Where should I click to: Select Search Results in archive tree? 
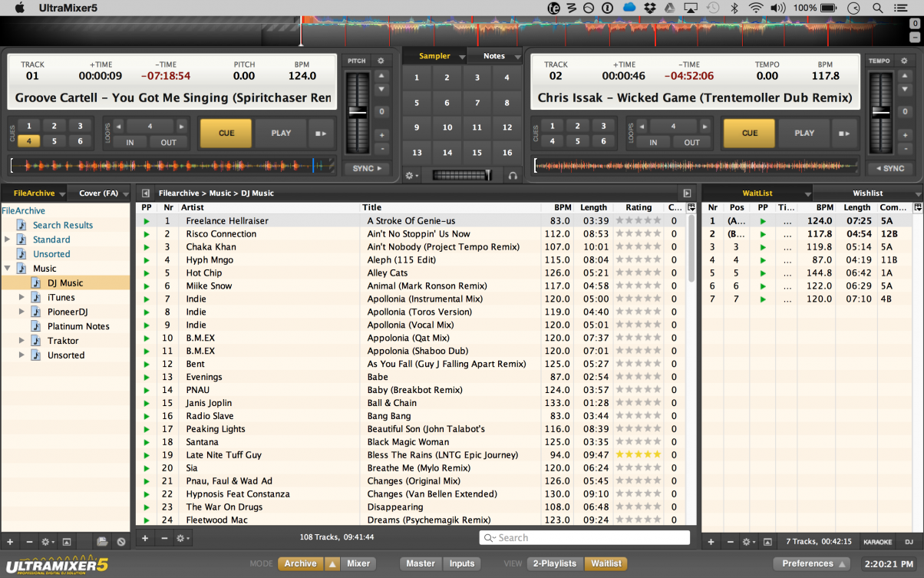[62, 225]
